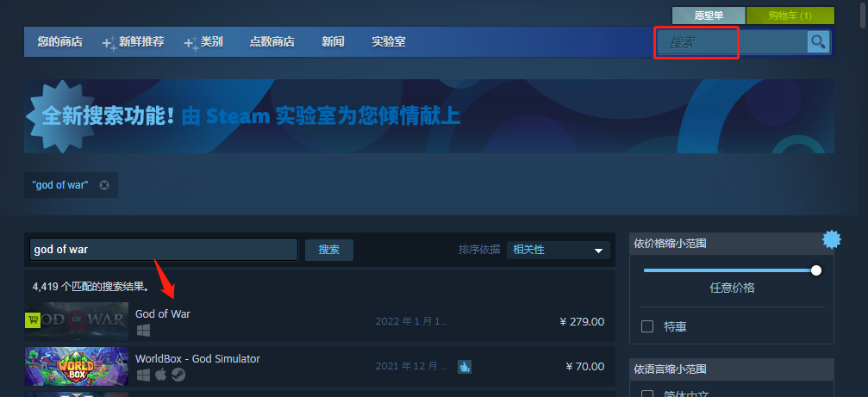868x397 pixels.
Task: Click the 搜索 button beside the query
Action: point(328,250)
